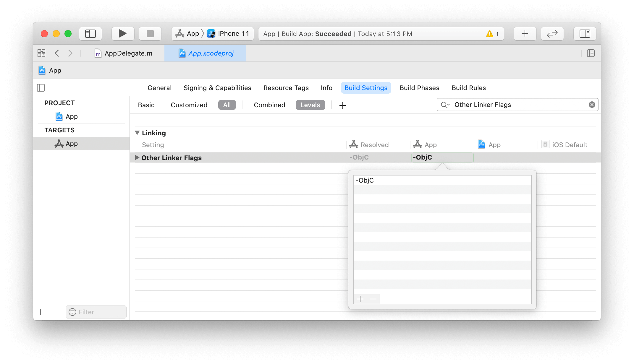
Task: Click the Stop button in toolbar
Action: pyautogui.click(x=150, y=34)
